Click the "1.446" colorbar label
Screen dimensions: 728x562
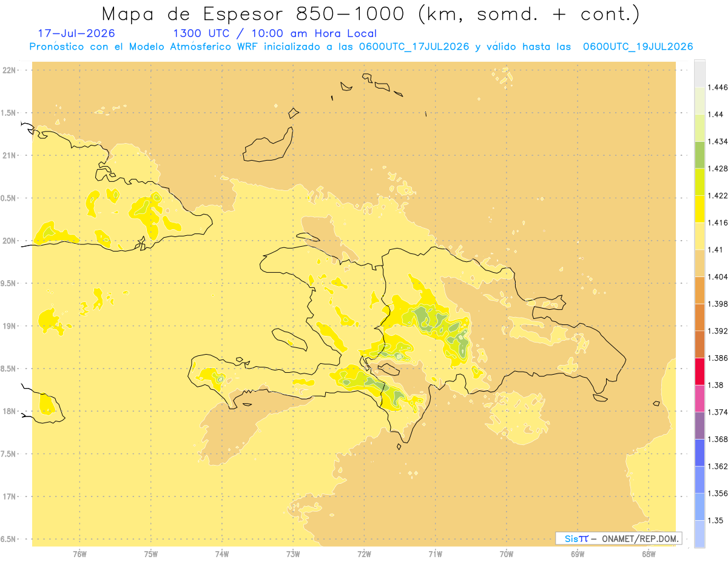coord(718,87)
